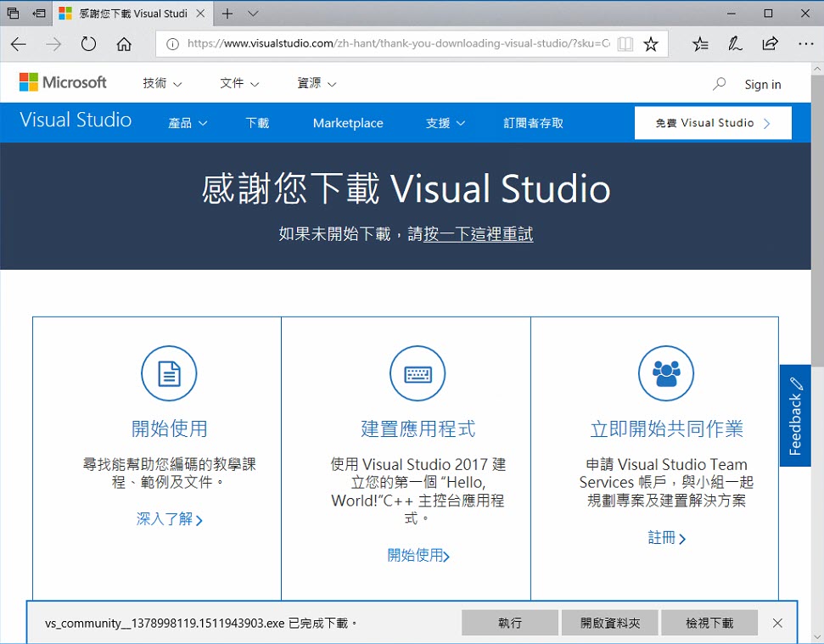Reload the page with the Refresh icon
The width and height of the screenshot is (824, 644).
coord(88,43)
